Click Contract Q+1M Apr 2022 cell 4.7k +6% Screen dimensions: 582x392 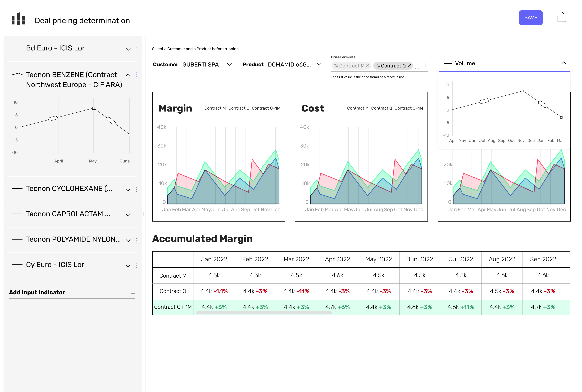point(337,307)
